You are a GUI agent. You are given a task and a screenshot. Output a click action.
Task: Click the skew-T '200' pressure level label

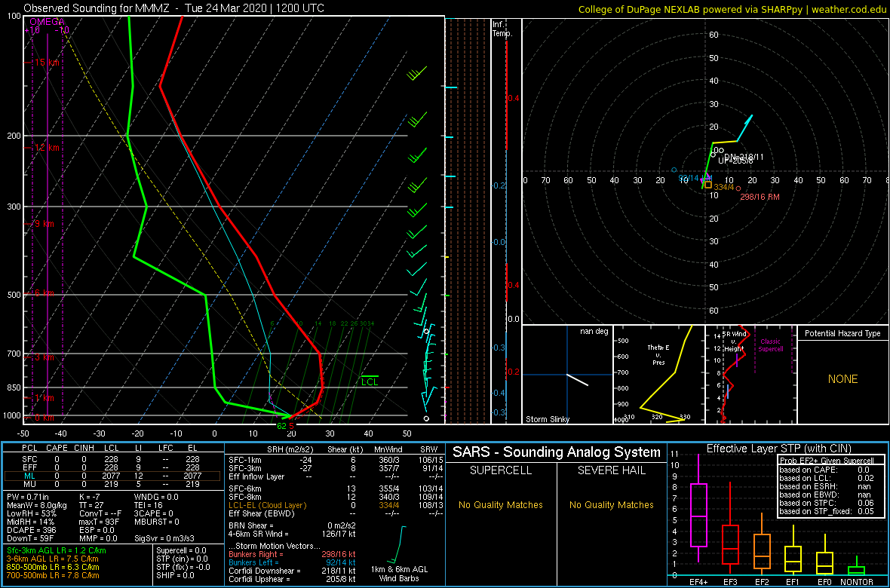coord(15,136)
